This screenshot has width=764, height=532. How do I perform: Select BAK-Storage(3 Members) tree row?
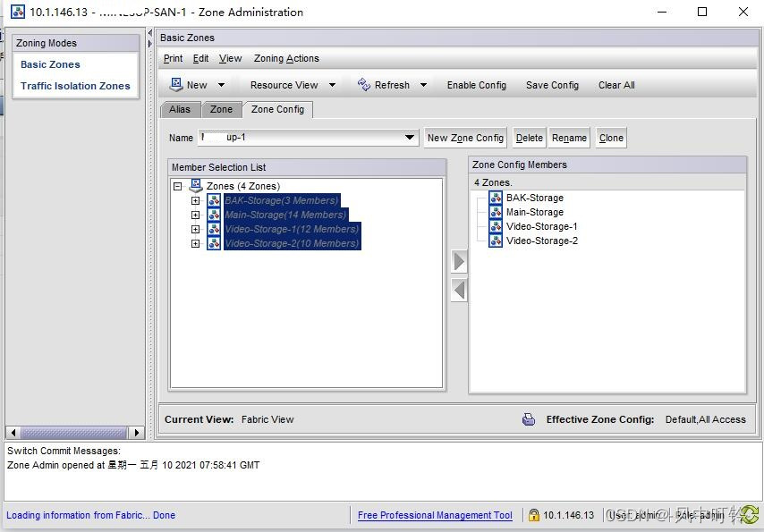[x=282, y=200]
